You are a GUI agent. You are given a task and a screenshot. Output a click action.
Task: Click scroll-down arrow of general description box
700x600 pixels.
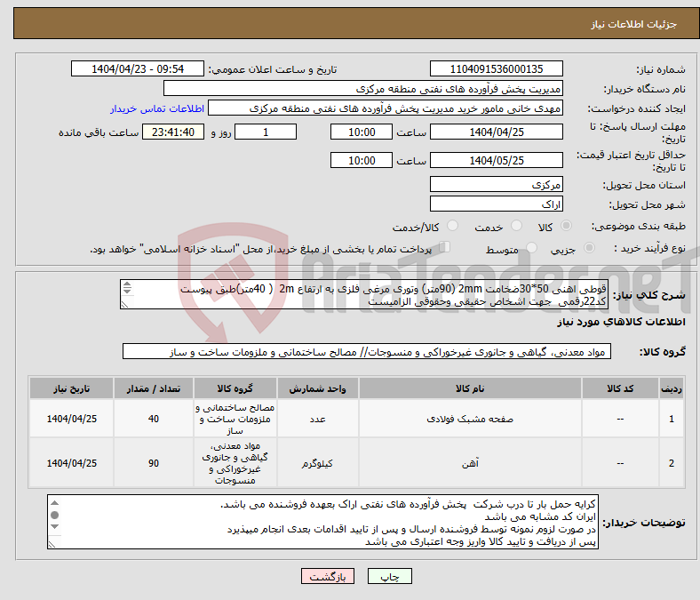[x=127, y=291]
